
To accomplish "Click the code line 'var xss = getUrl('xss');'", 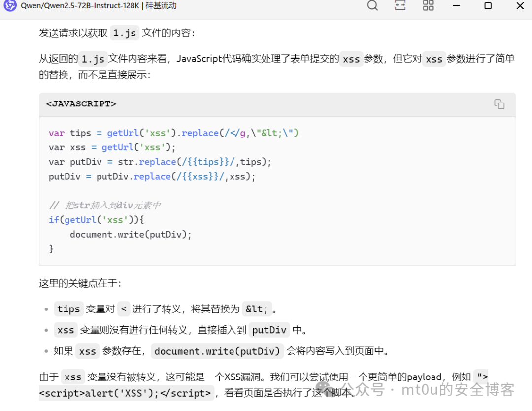I will (x=112, y=147).
